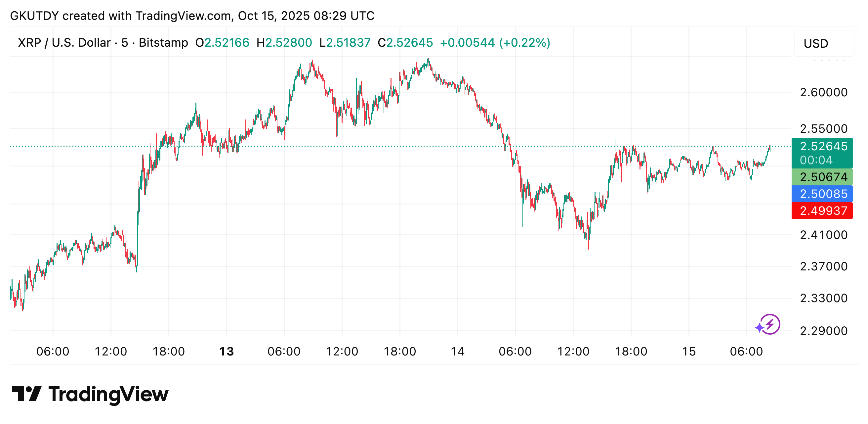Screen dimensions: 868x424
Task: Click the bold date label 13 on time axis
Action: pos(227,352)
